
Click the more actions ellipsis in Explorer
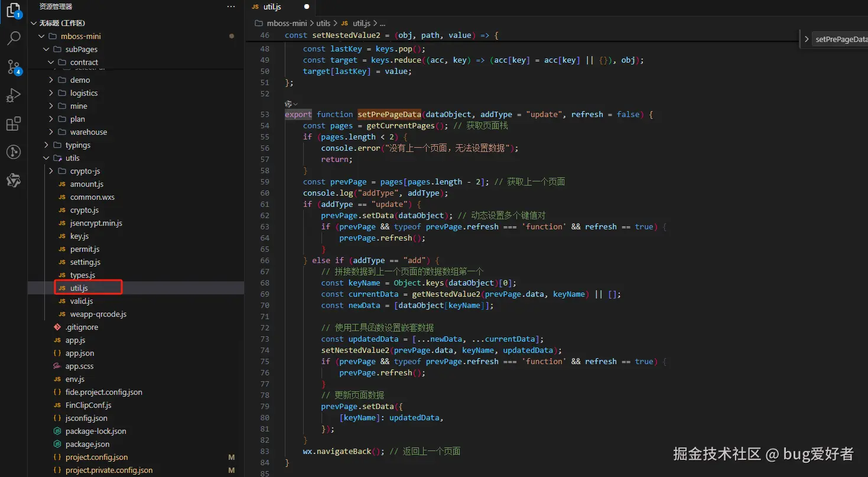[231, 7]
